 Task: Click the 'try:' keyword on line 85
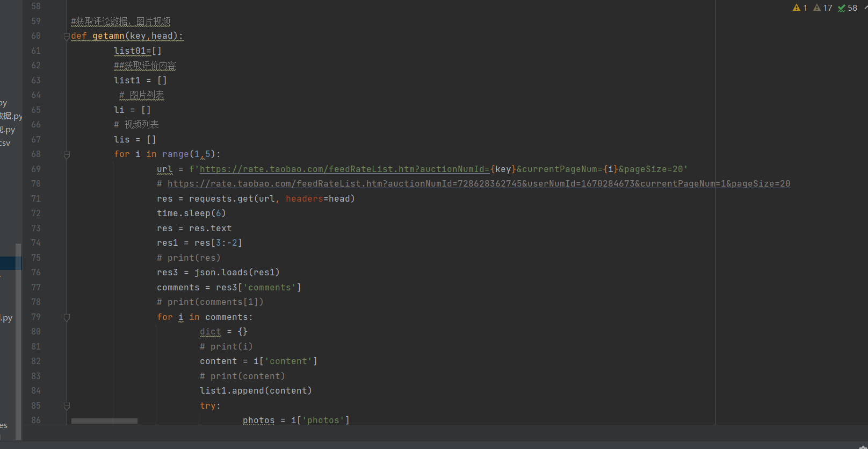click(x=210, y=406)
